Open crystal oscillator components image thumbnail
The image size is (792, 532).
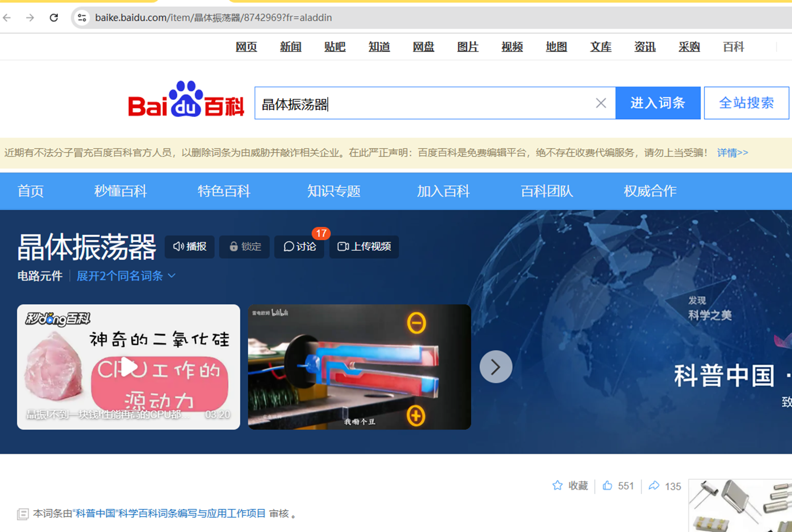point(740,506)
